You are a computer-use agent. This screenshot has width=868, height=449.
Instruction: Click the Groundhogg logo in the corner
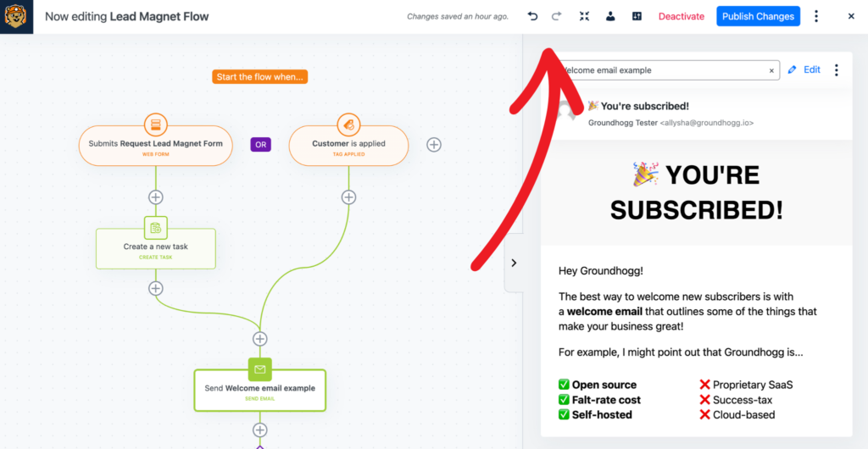(x=17, y=17)
